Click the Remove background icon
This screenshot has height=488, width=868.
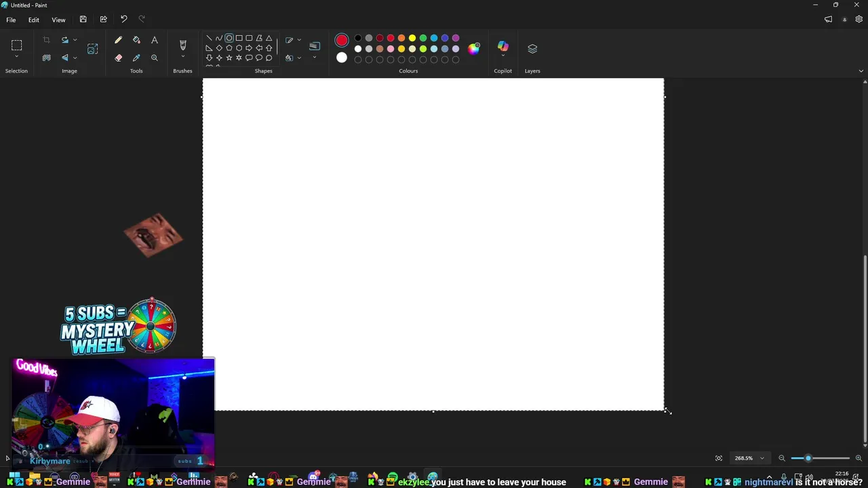[x=46, y=58]
